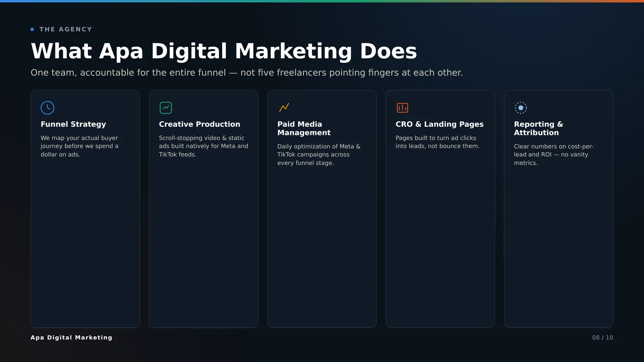644x362 pixels.
Task: Click the text Pages built to turn ad clicks
Action: click(x=438, y=142)
